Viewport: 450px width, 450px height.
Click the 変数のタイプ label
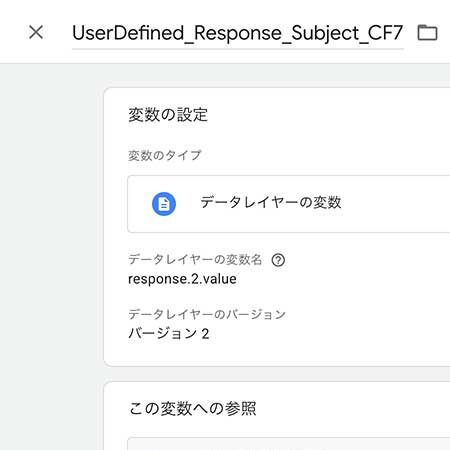(x=165, y=155)
